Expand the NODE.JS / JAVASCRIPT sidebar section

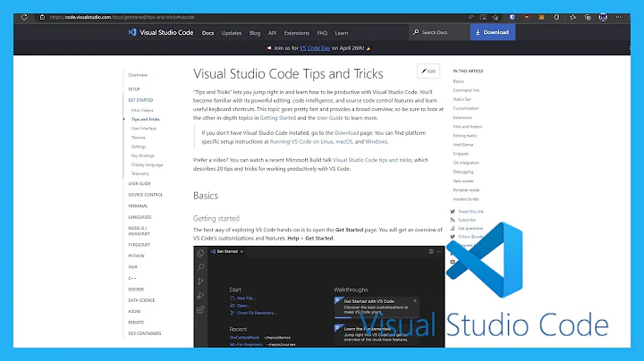point(140,231)
